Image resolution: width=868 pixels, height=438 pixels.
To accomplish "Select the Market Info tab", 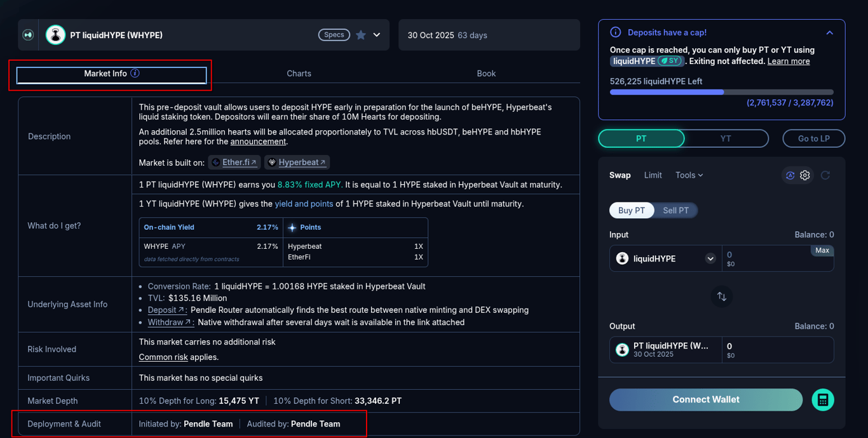I will (112, 74).
